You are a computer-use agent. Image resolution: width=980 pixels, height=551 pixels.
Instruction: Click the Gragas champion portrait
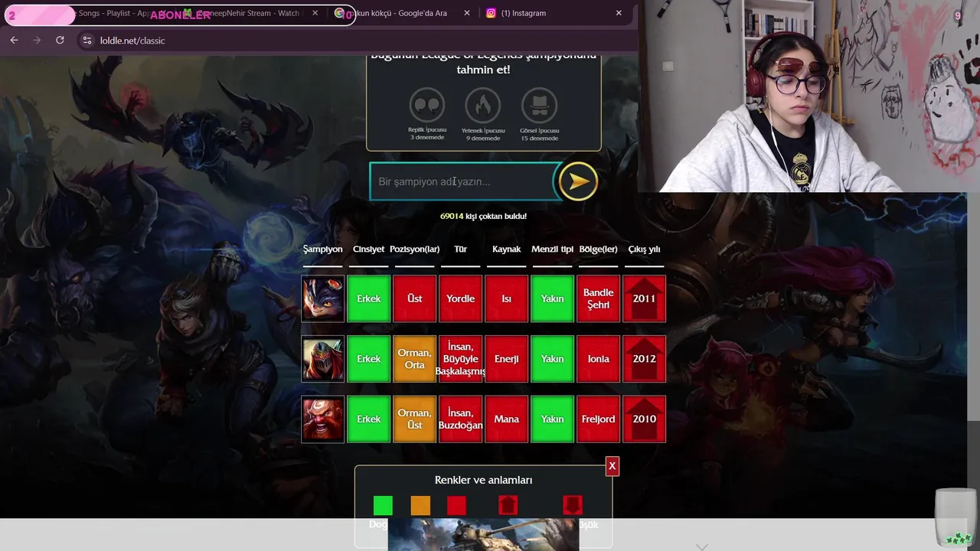pyautogui.click(x=322, y=419)
